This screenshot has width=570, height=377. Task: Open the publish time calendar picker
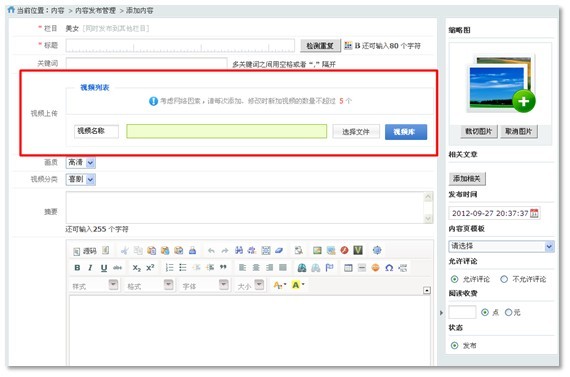point(534,213)
